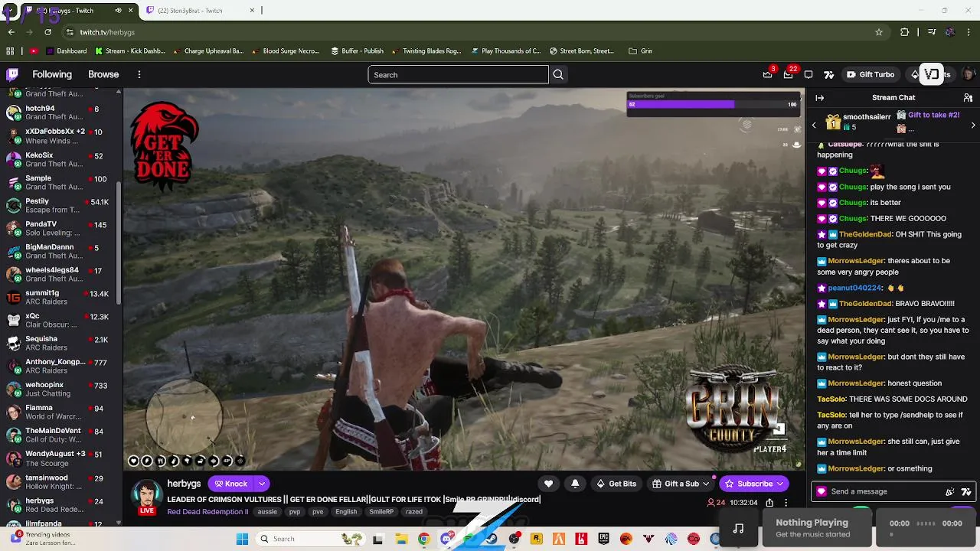The image size is (980, 551).
Task: Open the whispers chat bubble icon
Action: coord(808,74)
